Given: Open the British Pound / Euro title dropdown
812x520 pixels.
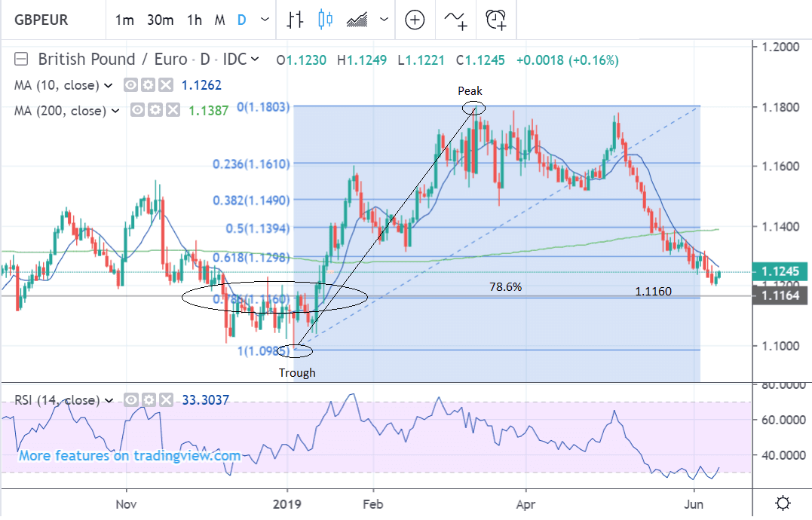Looking at the screenshot, I should pyautogui.click(x=255, y=60).
